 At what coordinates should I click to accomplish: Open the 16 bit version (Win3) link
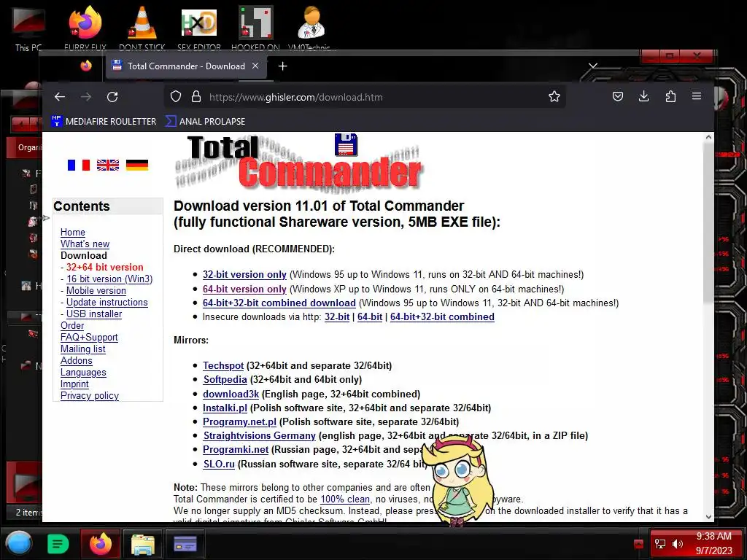[x=109, y=279]
